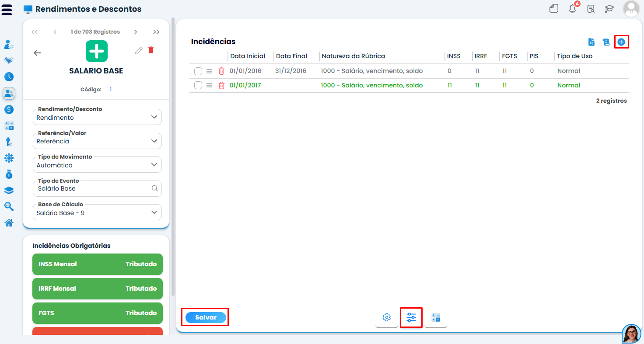Open the graduation cap training icon
This screenshot has width=644, height=344.
click(609, 9)
